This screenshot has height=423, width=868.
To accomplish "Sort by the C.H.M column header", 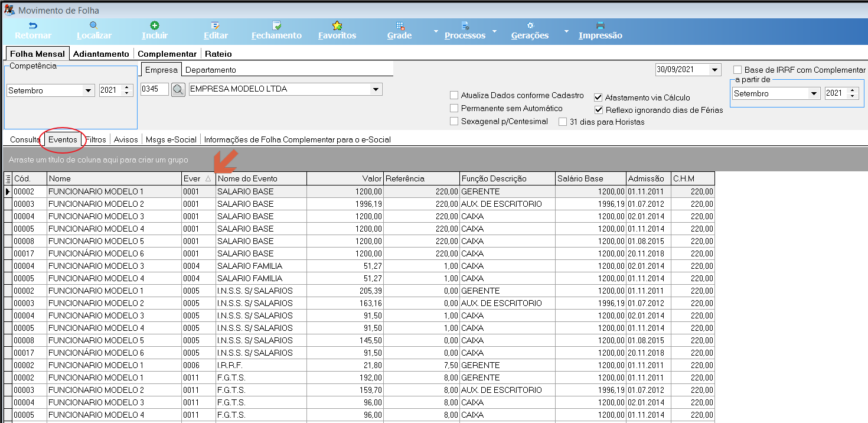I will pyautogui.click(x=693, y=178).
